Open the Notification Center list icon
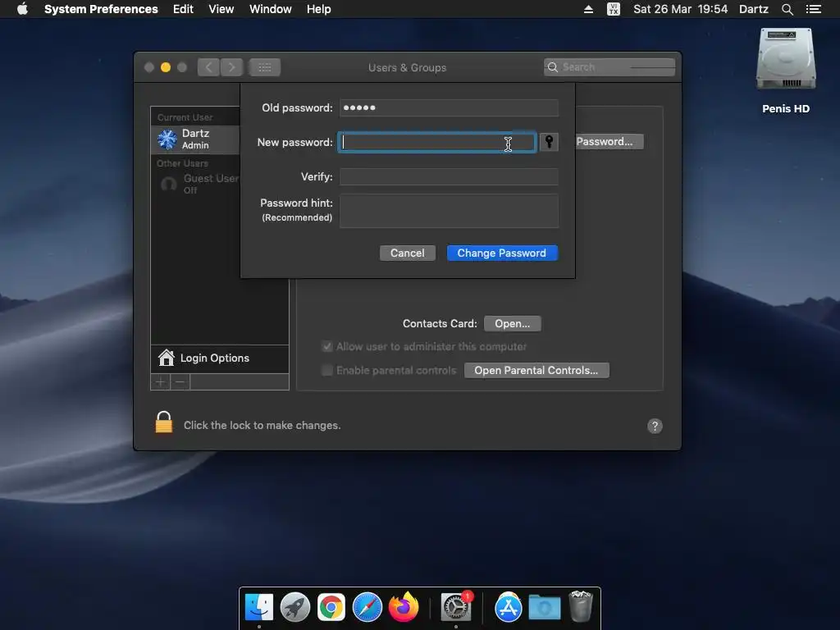The width and height of the screenshot is (840, 630). (x=813, y=9)
